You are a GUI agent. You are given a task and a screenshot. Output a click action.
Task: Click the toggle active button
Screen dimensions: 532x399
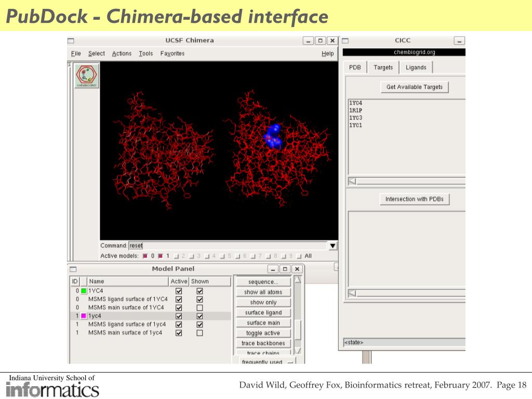(x=263, y=333)
